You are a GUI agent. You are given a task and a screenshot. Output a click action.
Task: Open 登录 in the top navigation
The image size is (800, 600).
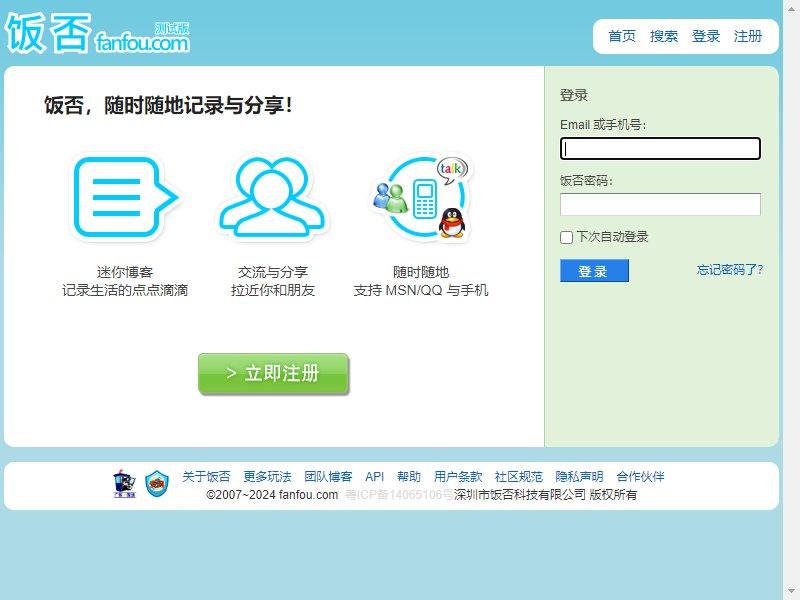706,36
